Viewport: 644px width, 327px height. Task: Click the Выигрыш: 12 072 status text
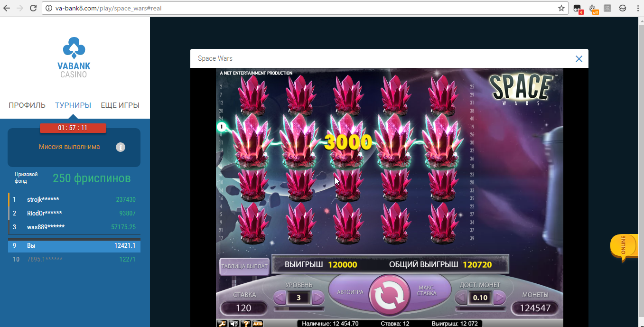(x=455, y=324)
